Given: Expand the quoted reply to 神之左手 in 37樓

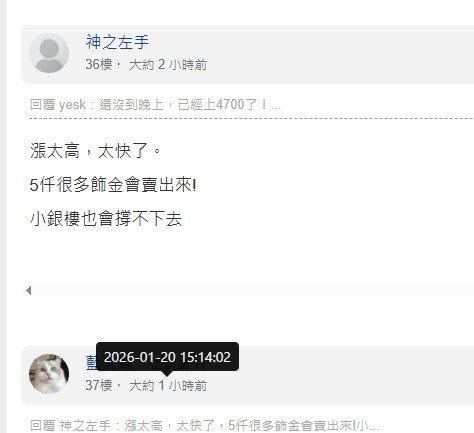Looking at the screenshot, I should (204, 425).
